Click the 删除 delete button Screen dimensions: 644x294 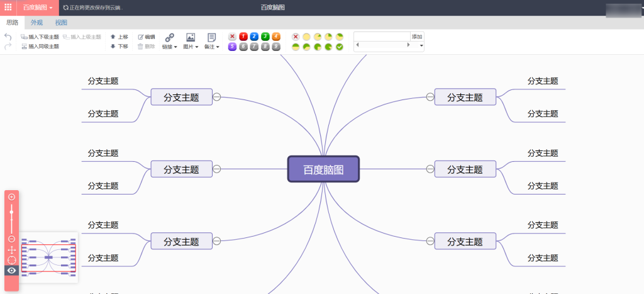pyautogui.click(x=146, y=47)
